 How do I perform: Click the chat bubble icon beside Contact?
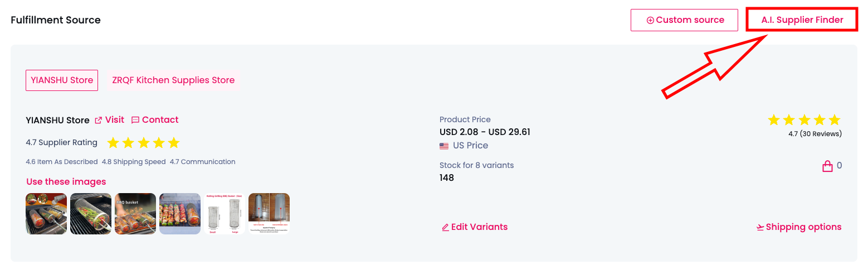click(135, 120)
